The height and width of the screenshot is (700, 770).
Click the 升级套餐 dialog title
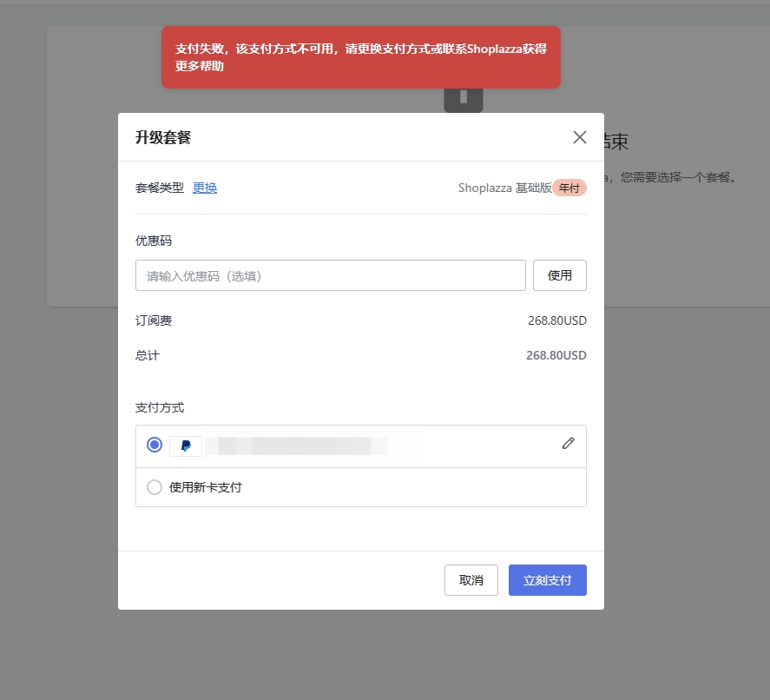[163, 137]
